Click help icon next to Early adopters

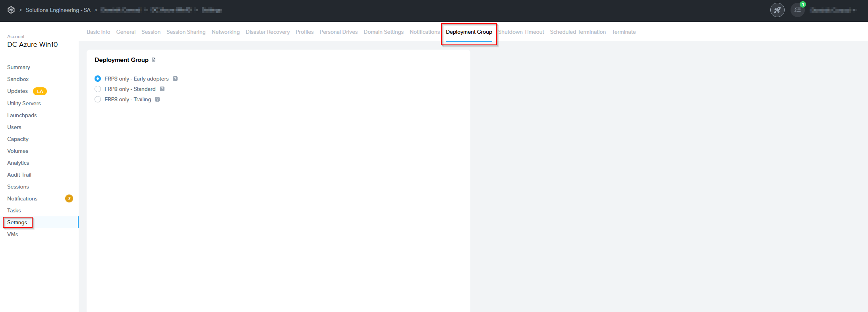click(175, 79)
